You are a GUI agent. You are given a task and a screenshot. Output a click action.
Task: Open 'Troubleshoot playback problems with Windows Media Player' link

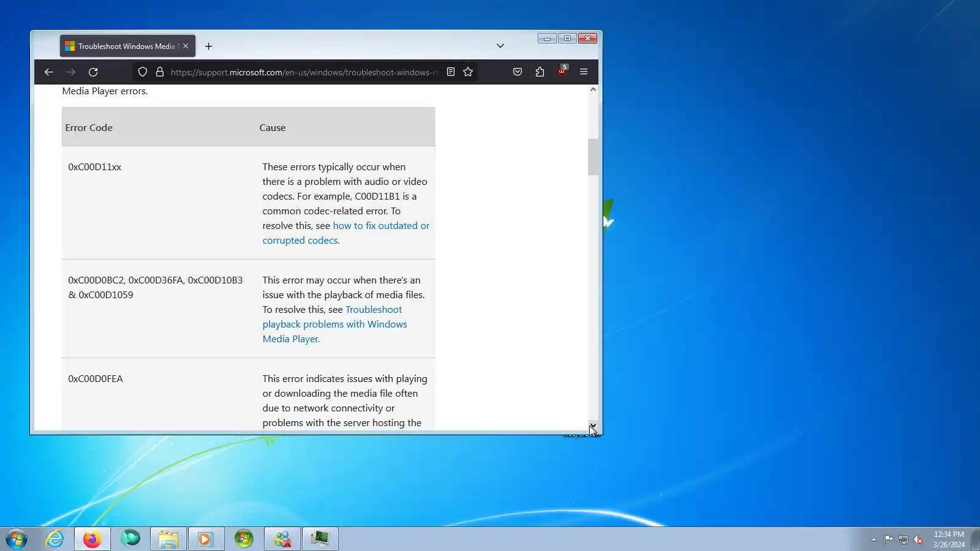[335, 324]
